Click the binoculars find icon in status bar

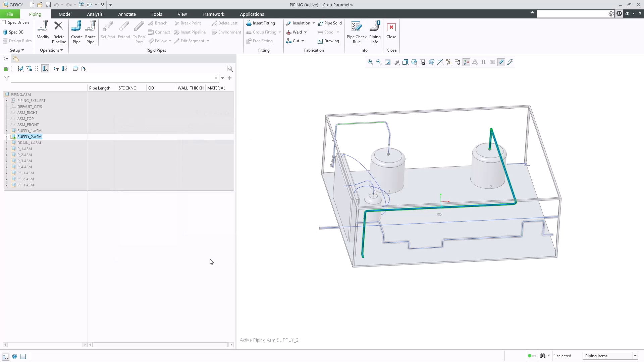point(543,356)
